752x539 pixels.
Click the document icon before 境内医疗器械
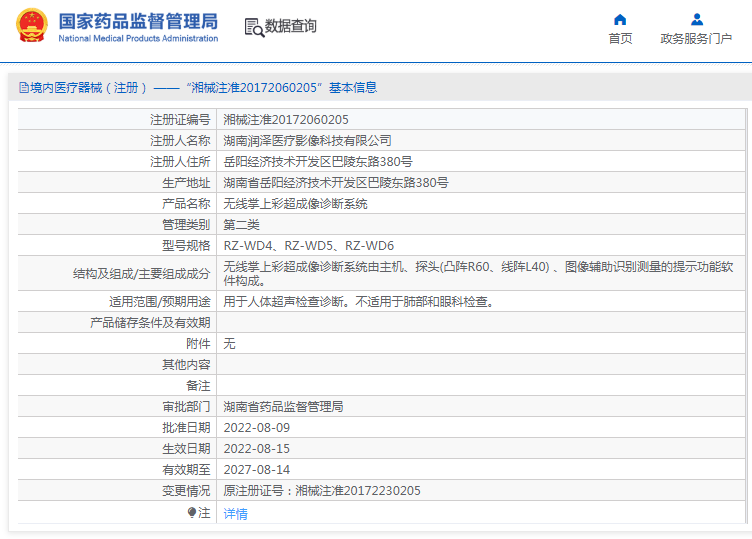[24, 88]
